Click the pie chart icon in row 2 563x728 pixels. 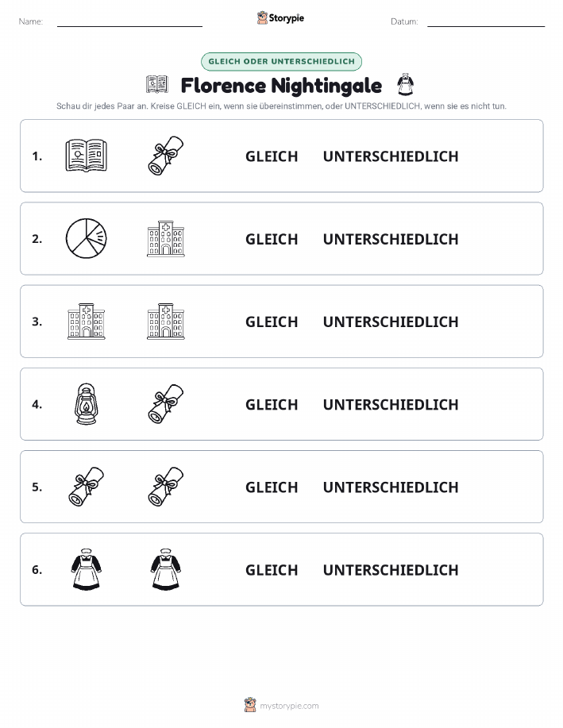86,238
